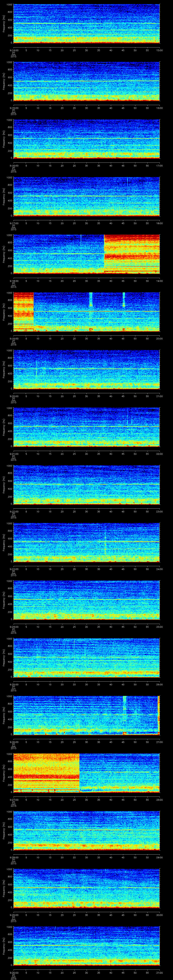
Task: Select the spectrogram panel starting at 9:15:00
Action: 86,81
